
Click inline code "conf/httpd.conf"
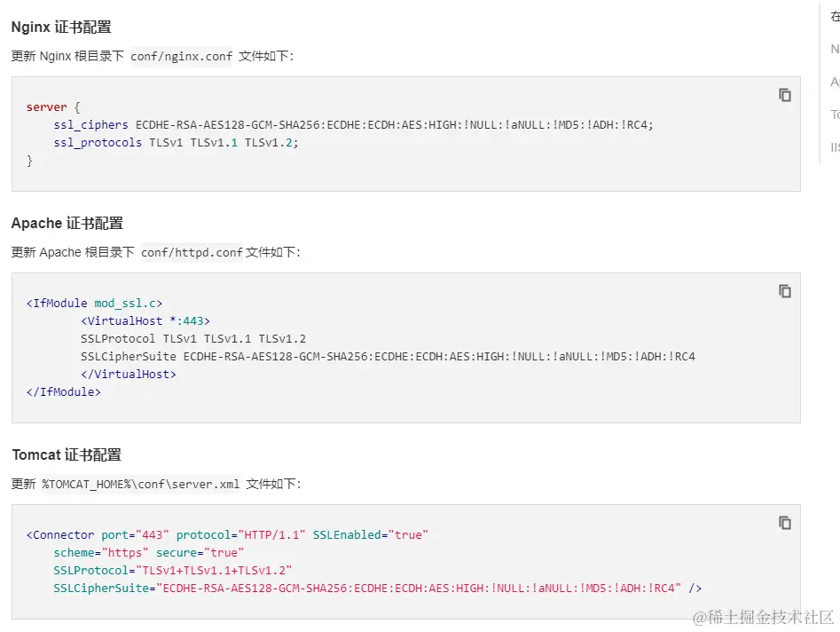[192, 252]
